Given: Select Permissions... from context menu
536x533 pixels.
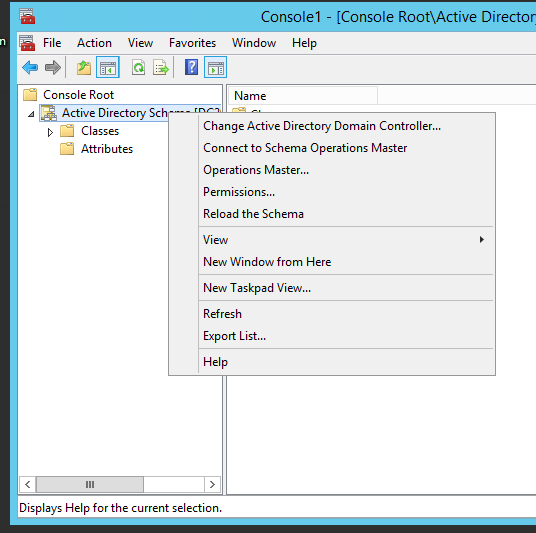Looking at the screenshot, I should [x=332, y=192].
